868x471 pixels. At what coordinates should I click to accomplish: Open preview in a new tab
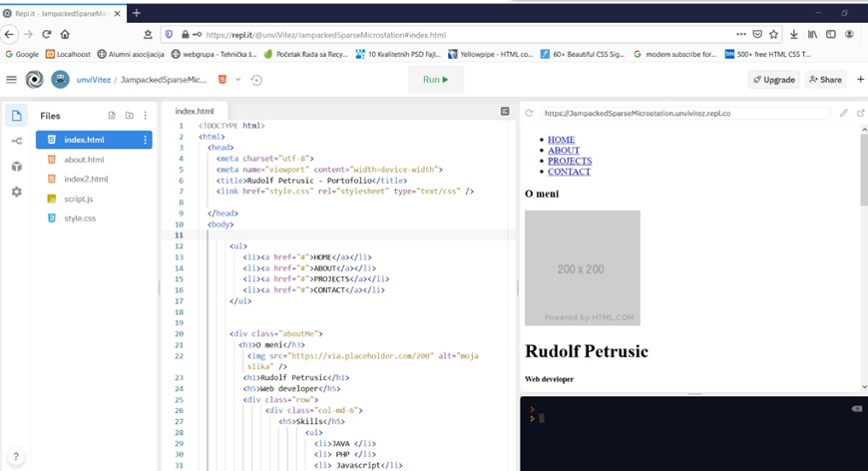tap(860, 113)
